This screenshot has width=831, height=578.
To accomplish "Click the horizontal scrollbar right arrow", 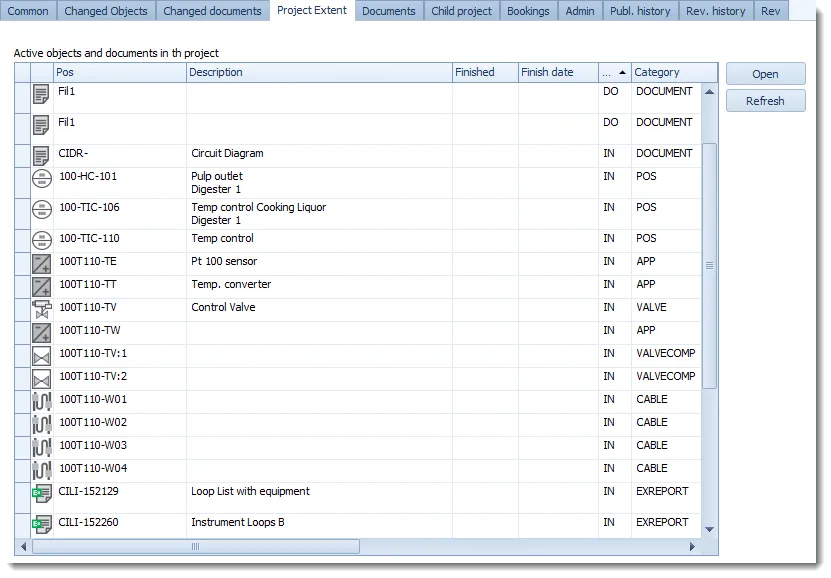I will click(x=692, y=547).
